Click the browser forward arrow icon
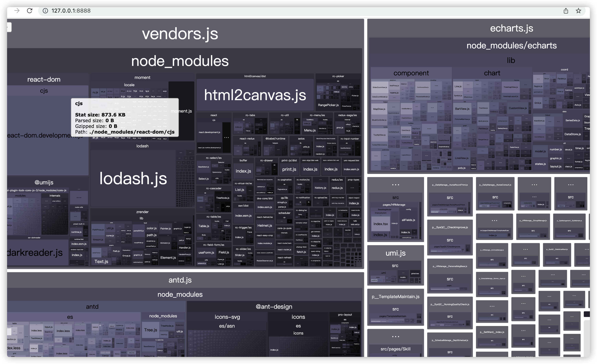The image size is (597, 364). [17, 11]
